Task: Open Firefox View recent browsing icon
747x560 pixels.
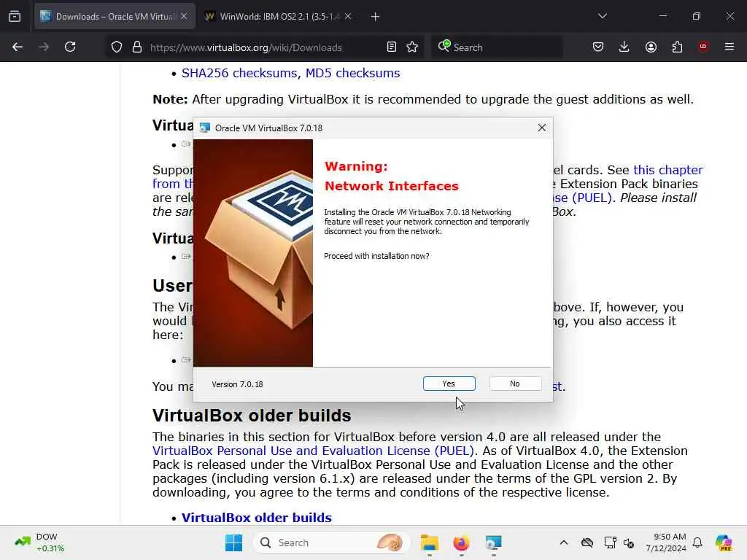Action: point(15,17)
